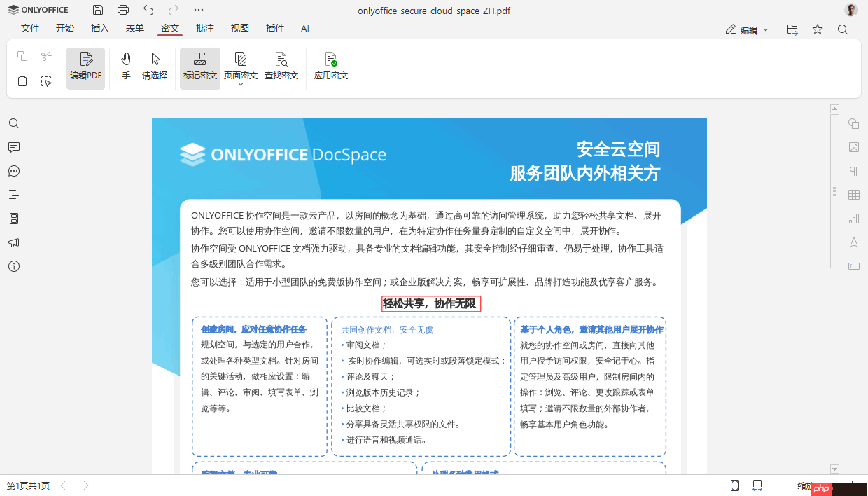Open the Table settings panel on right

pyautogui.click(x=853, y=195)
